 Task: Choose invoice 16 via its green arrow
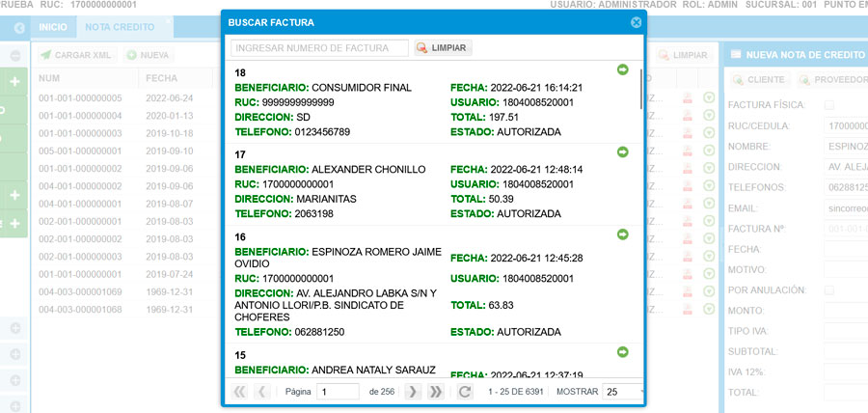coord(622,234)
